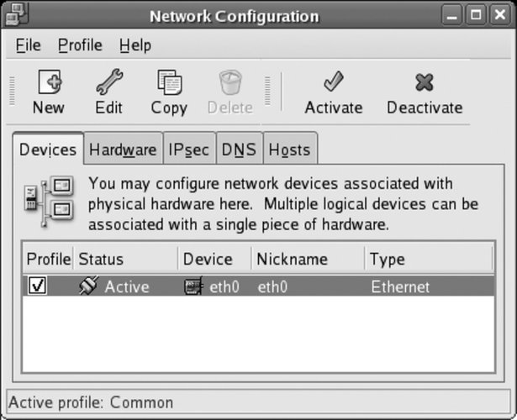Select the eth0 Ethernet device row
This screenshot has width=517, height=420.
[311, 287]
